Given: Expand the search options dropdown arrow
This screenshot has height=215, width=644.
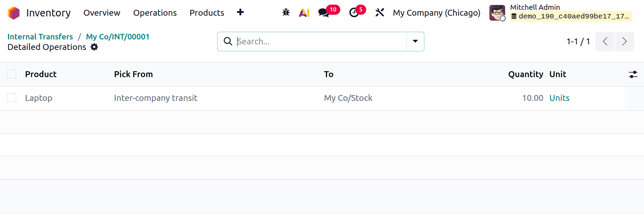Looking at the screenshot, I should (x=415, y=42).
